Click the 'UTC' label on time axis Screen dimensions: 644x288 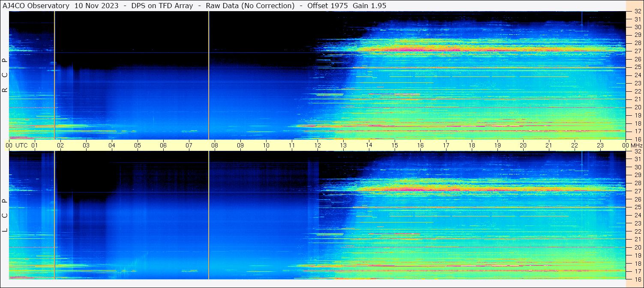(x=21, y=145)
